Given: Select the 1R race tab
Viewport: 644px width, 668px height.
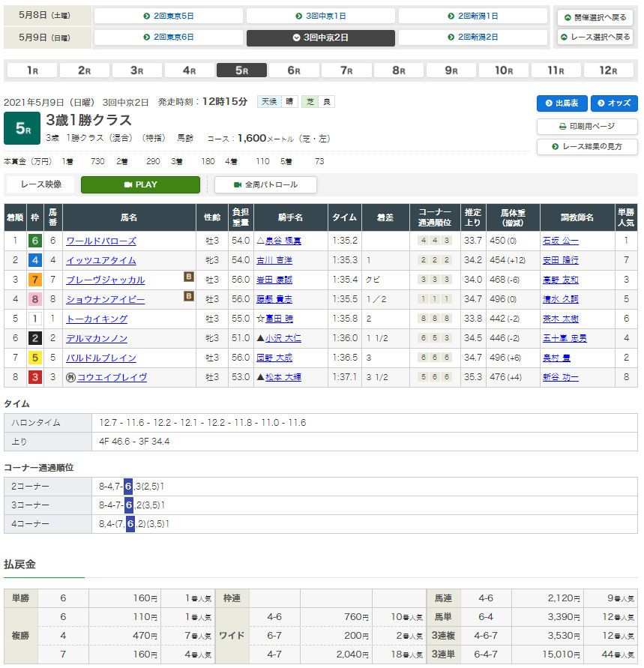Looking at the screenshot, I should click(x=31, y=70).
